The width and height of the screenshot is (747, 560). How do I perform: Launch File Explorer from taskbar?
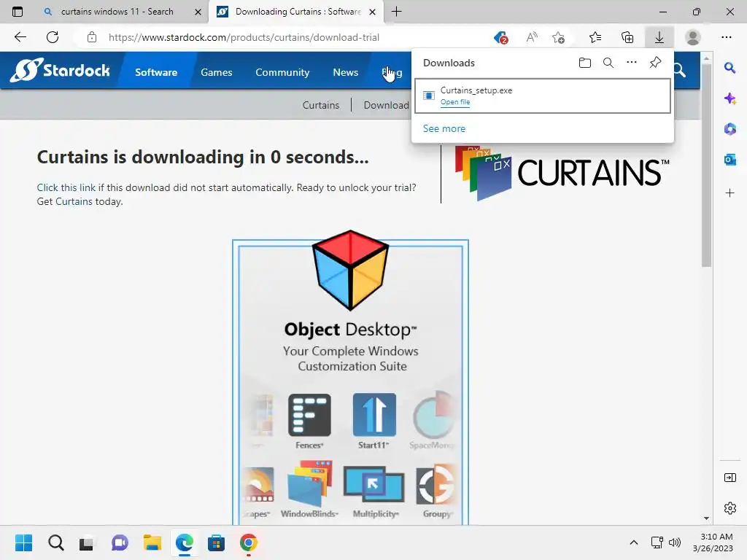(152, 542)
